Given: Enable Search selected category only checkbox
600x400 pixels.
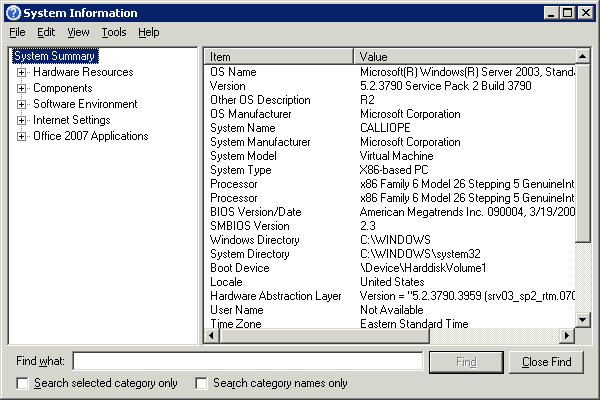Looking at the screenshot, I should 23,383.
